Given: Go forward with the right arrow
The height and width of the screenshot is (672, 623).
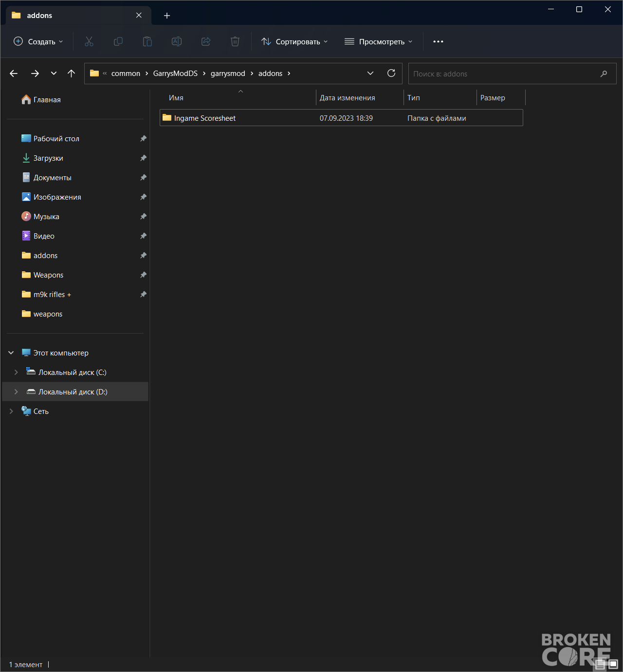Looking at the screenshot, I should pyautogui.click(x=35, y=74).
